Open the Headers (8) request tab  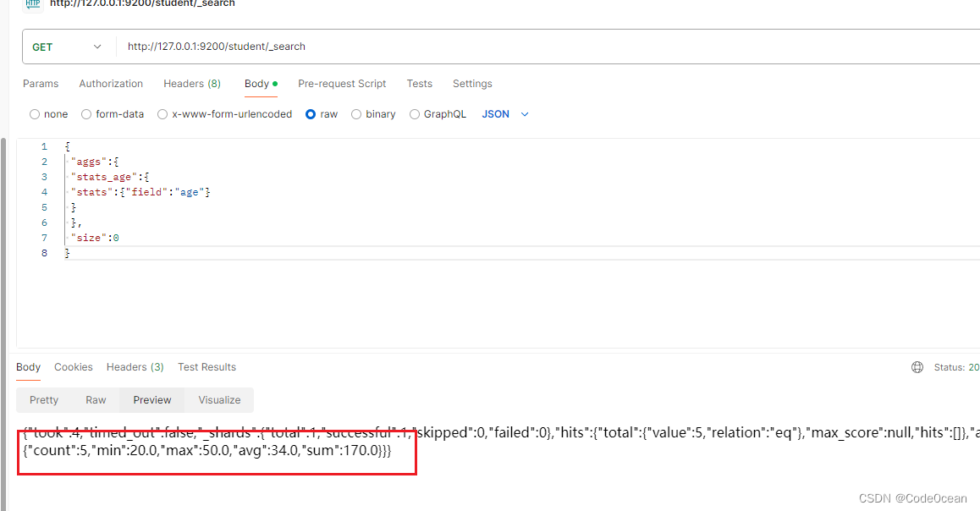click(192, 84)
